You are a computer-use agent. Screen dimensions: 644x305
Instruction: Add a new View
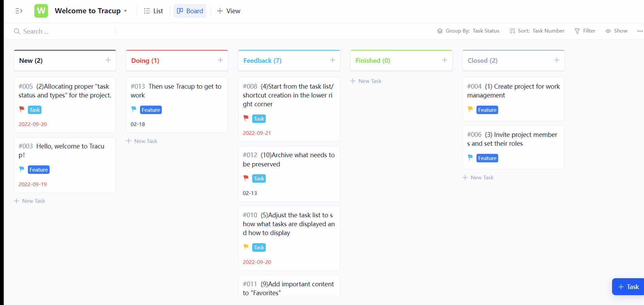[x=229, y=11]
